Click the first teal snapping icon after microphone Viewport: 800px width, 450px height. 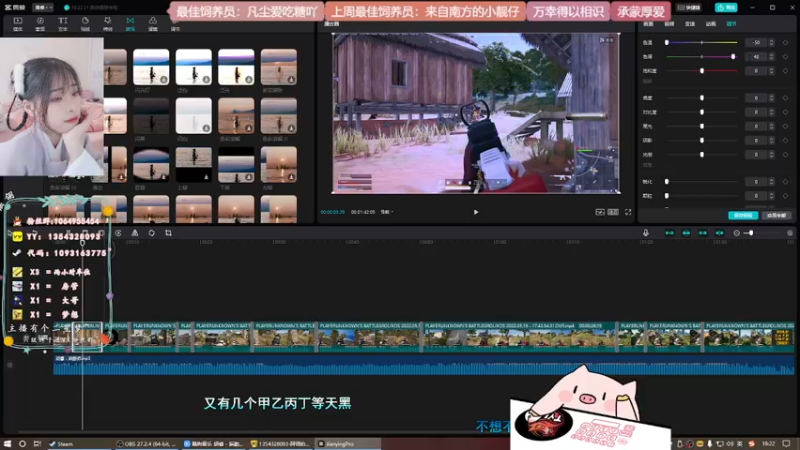pos(669,233)
